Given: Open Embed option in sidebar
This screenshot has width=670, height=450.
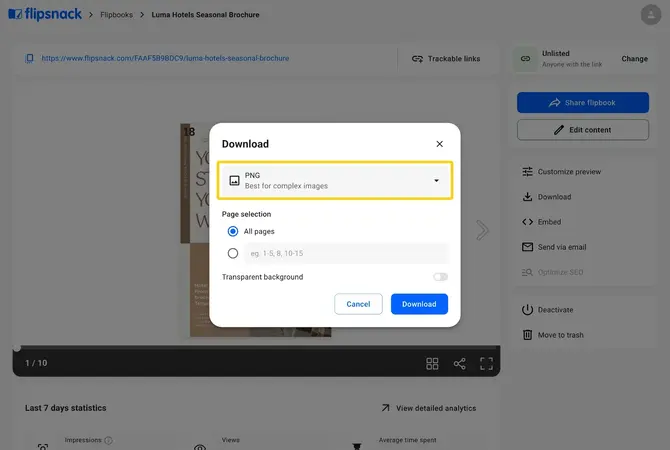Looking at the screenshot, I should point(541,222).
